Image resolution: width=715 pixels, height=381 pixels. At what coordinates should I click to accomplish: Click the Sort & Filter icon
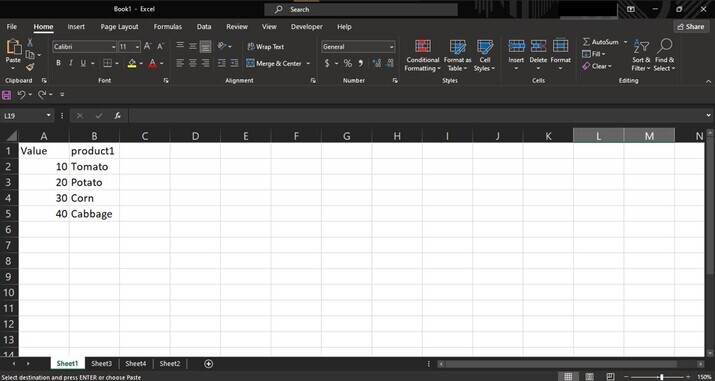(x=641, y=46)
